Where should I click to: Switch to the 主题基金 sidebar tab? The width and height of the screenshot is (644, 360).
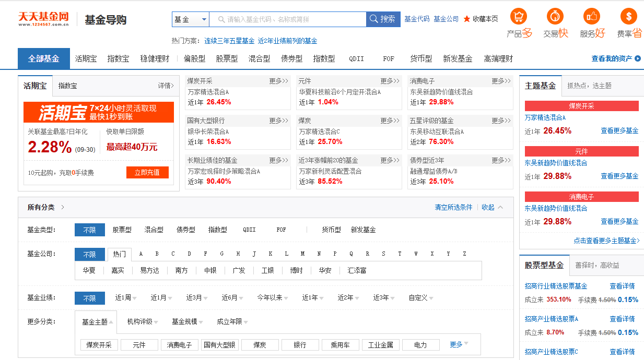[x=541, y=86]
